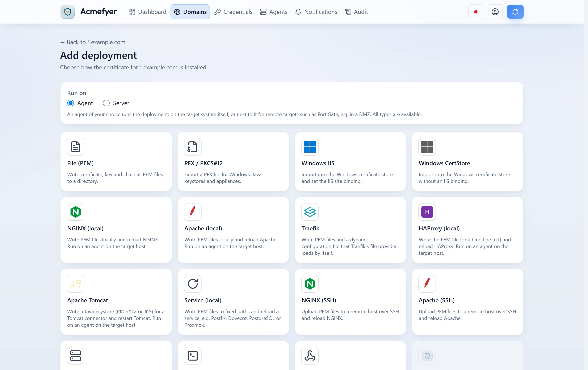Go to the Credentials page
Viewport: 588px width, 370px height.
[x=233, y=12]
